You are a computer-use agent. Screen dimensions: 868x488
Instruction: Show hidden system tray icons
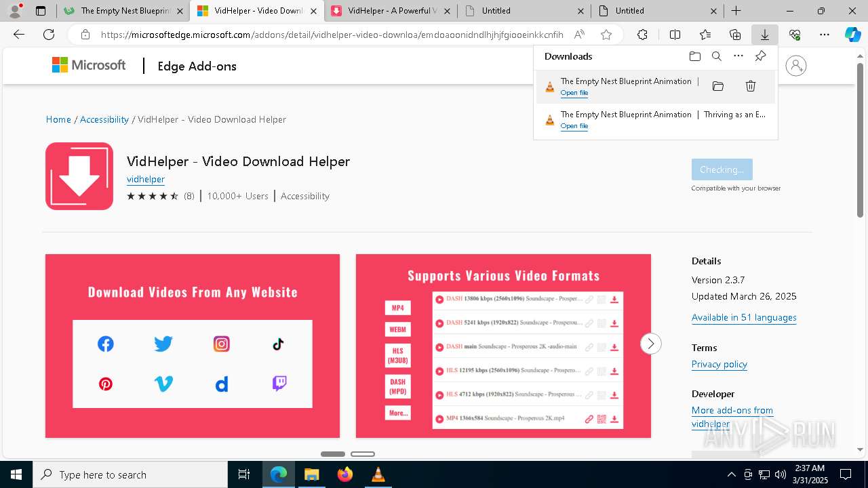(731, 474)
